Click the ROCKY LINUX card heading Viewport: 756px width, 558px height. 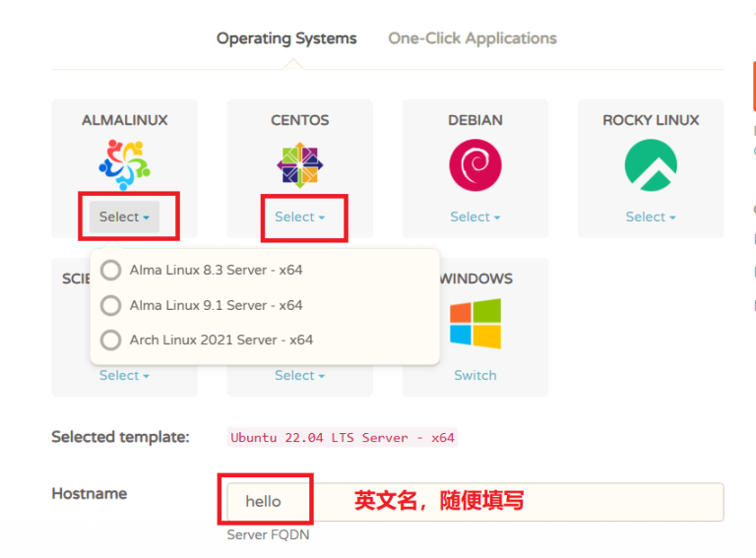pyautogui.click(x=651, y=120)
